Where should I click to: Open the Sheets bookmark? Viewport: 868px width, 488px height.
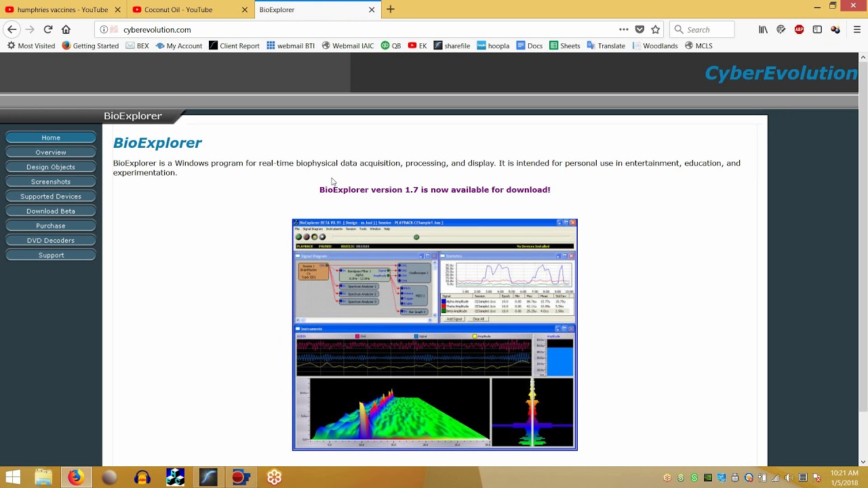565,46
